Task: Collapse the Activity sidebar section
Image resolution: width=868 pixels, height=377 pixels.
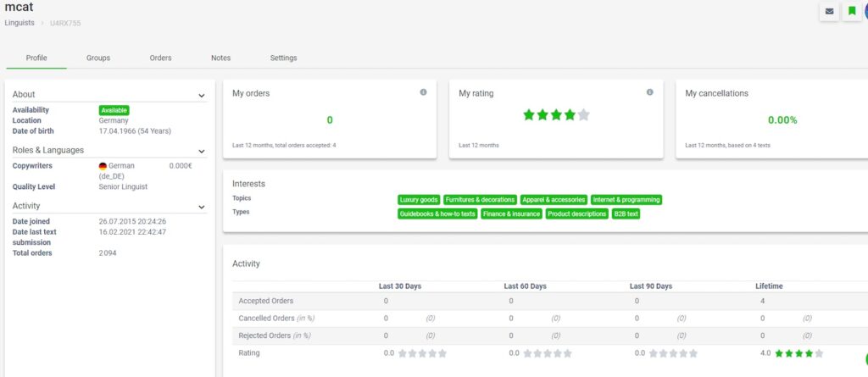Action: tap(202, 207)
